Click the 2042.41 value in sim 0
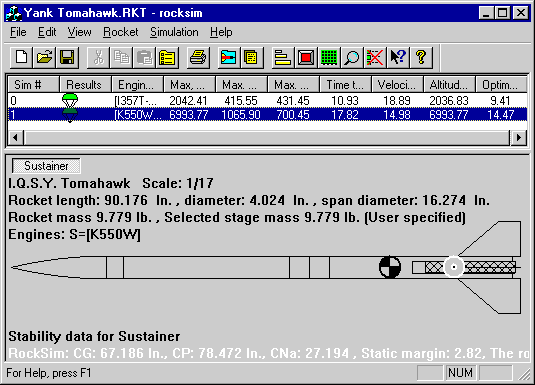Image resolution: width=535 pixels, height=385 pixels. pos(188,101)
